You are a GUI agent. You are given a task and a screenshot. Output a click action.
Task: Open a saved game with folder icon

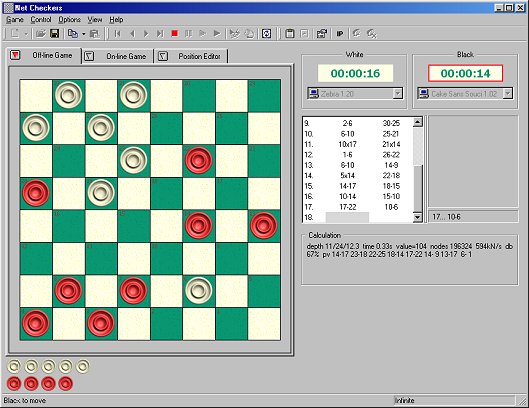pos(40,33)
